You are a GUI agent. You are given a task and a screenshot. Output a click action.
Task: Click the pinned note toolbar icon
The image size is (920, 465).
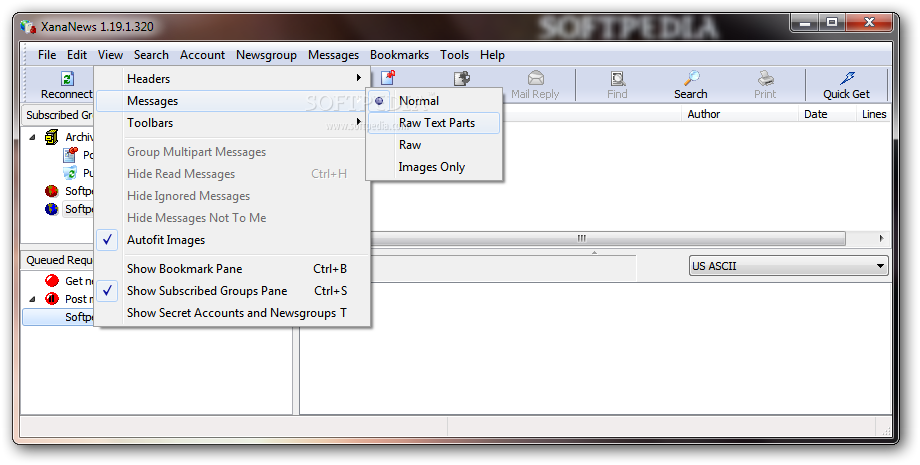pos(388,78)
